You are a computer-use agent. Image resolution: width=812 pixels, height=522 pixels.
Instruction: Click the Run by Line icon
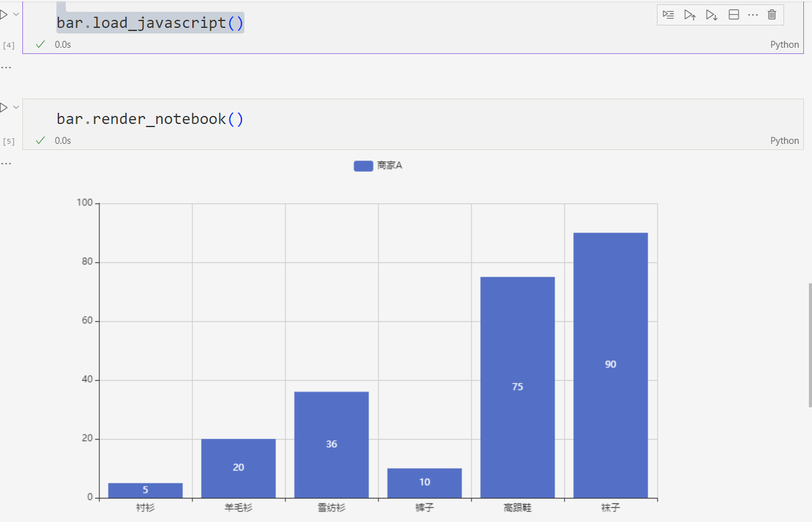point(668,15)
